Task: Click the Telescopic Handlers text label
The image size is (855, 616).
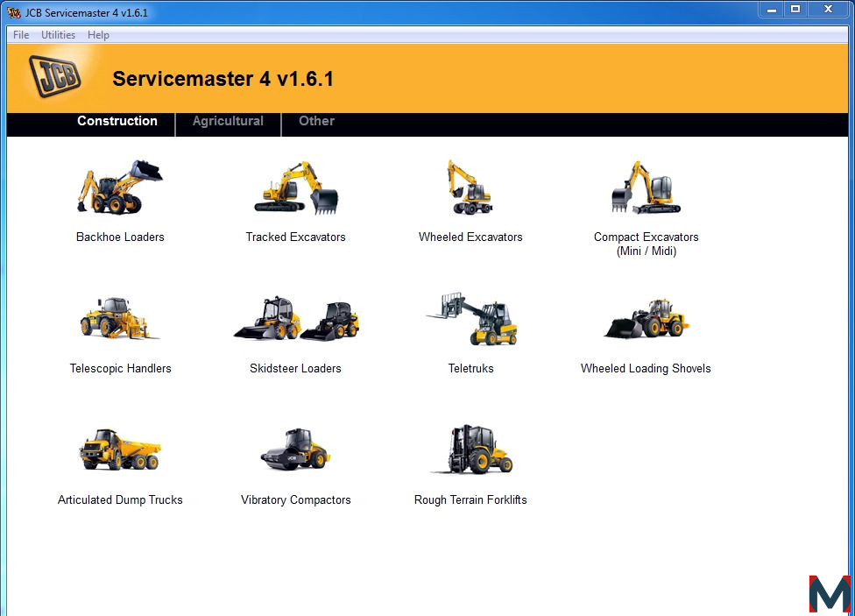Action: tap(121, 369)
